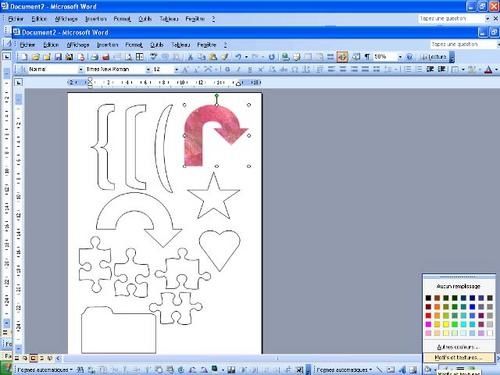Open Word help question mark icon
Image resolution: width=500 pixels, height=375 pixels.
410,57
